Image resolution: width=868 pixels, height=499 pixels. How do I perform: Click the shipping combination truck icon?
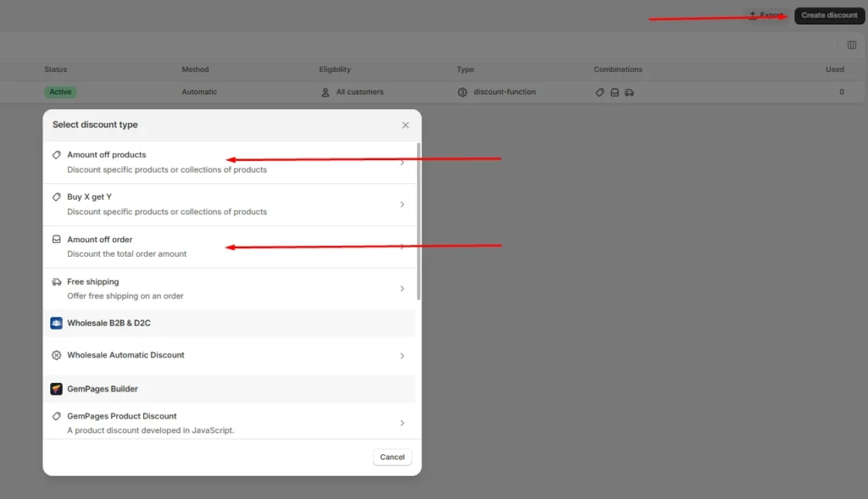pos(630,92)
